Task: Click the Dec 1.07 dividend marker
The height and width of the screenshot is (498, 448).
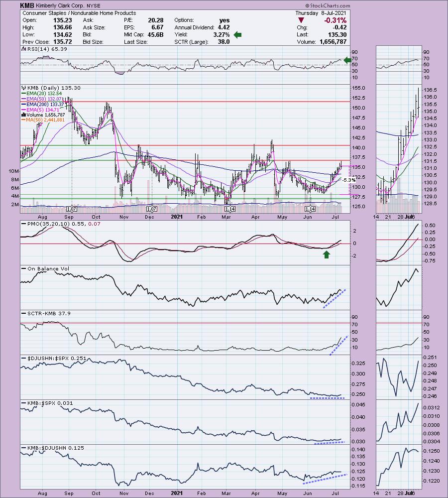Action: (151, 209)
